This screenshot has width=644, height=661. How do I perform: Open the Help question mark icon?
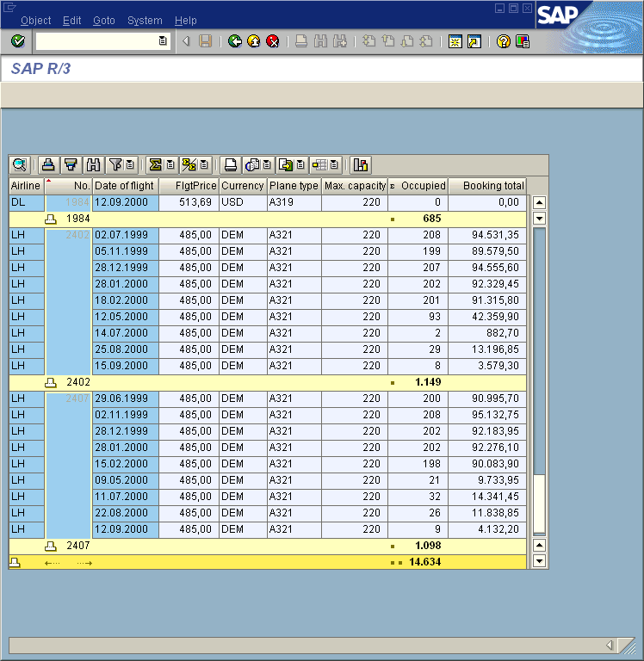(x=503, y=41)
